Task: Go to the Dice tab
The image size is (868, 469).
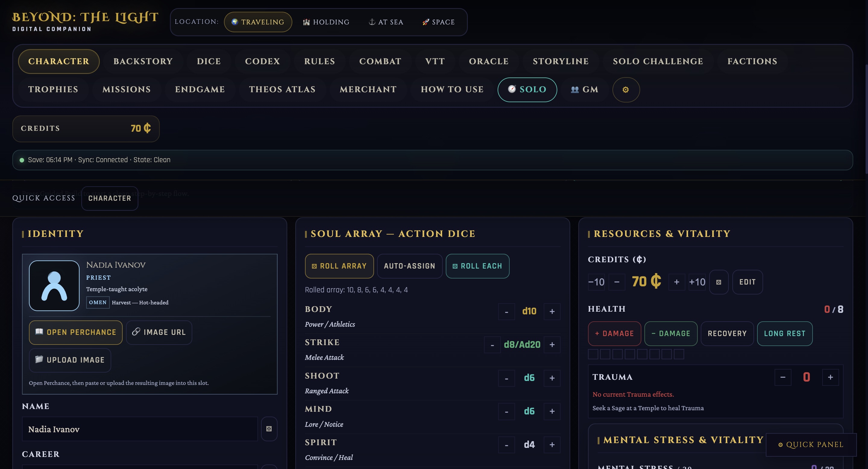Action: pos(209,61)
